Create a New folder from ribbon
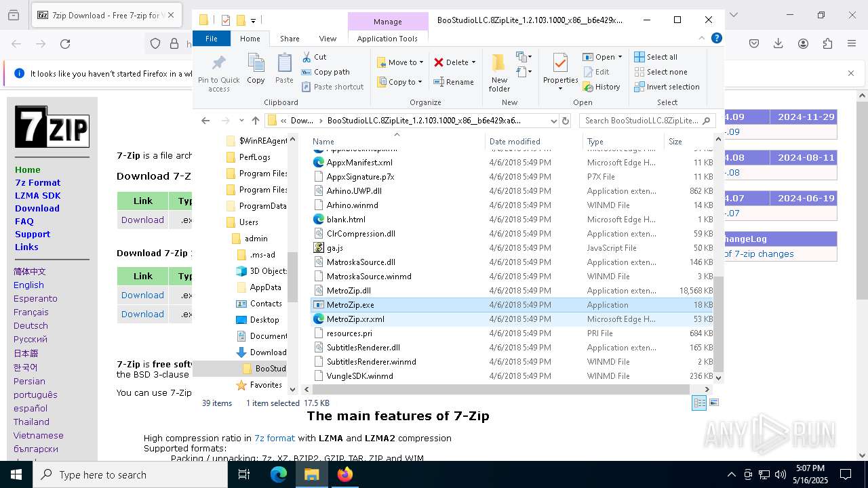Viewport: 868px width, 488px height. pos(499,73)
